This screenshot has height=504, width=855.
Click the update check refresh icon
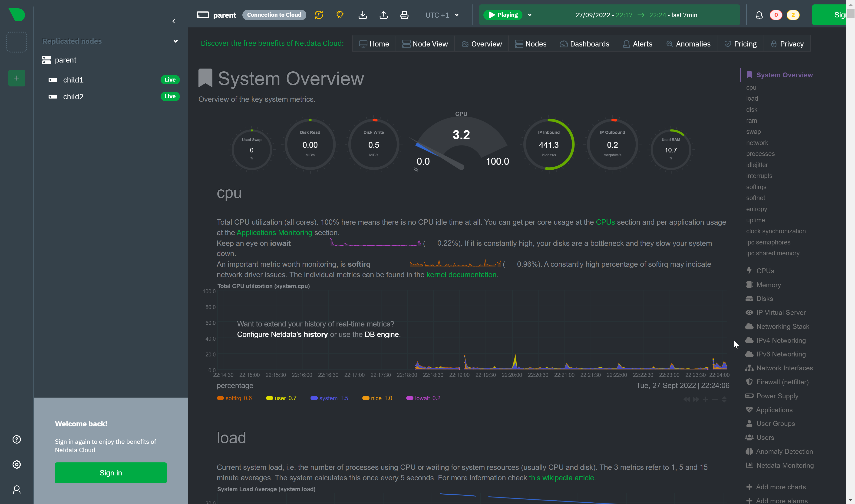point(319,15)
